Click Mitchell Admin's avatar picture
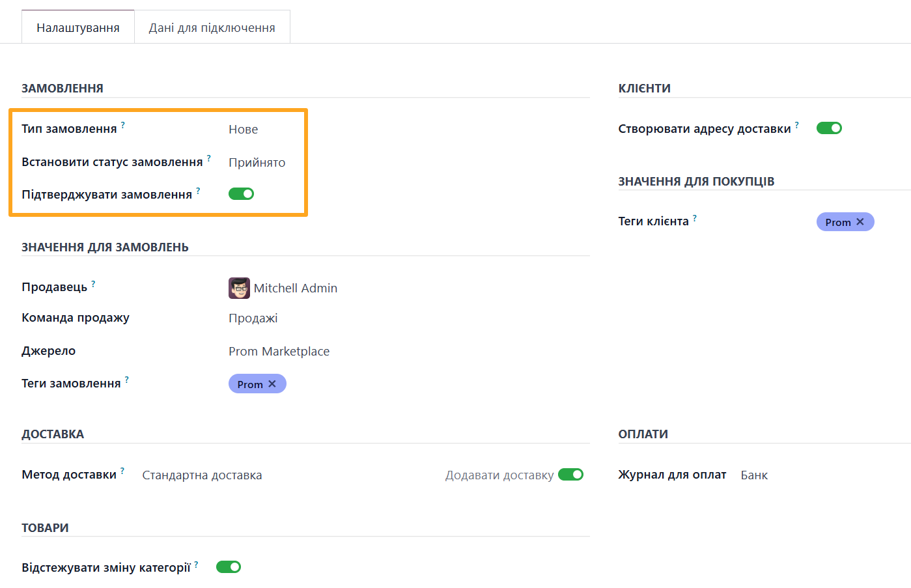This screenshot has width=911, height=588. pyautogui.click(x=239, y=288)
